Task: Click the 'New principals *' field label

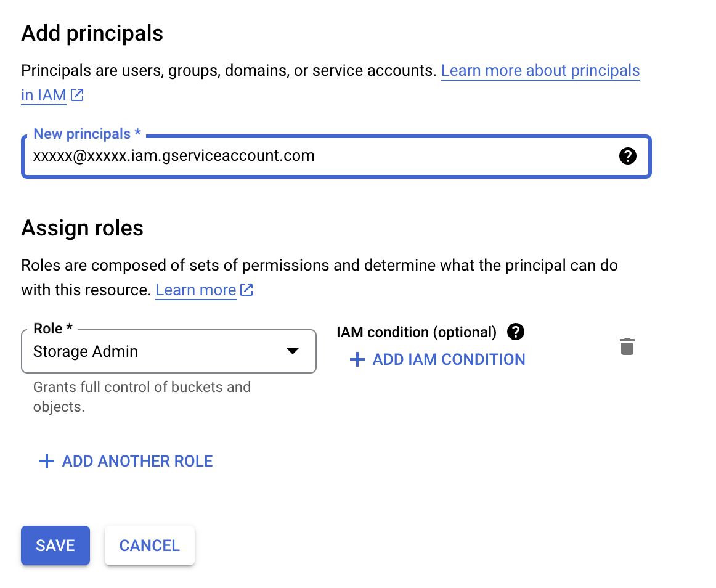Action: pyautogui.click(x=87, y=134)
